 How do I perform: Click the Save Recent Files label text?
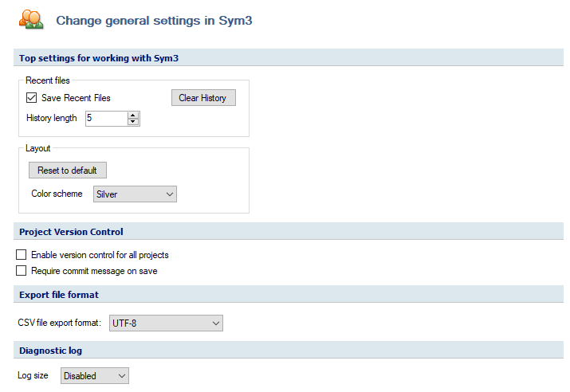coord(76,98)
